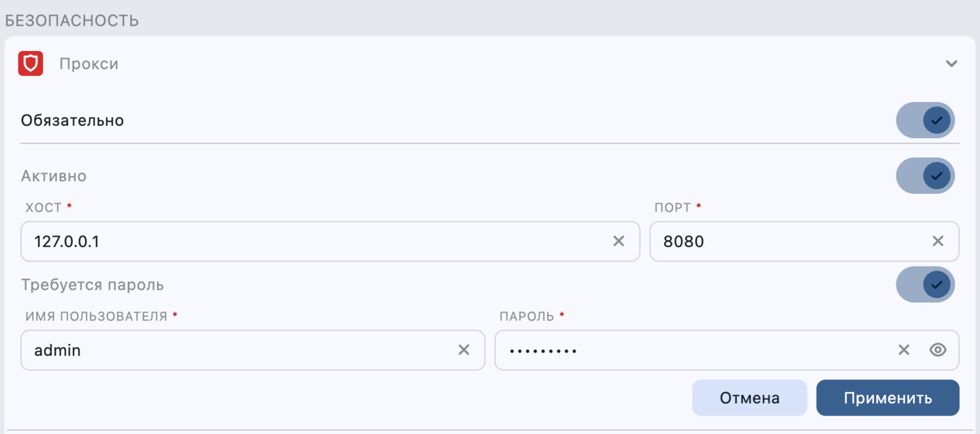Click the БЕЗОПАСНОСТЬ section heading
Viewport: 980px width, 434px height.
coord(72,20)
